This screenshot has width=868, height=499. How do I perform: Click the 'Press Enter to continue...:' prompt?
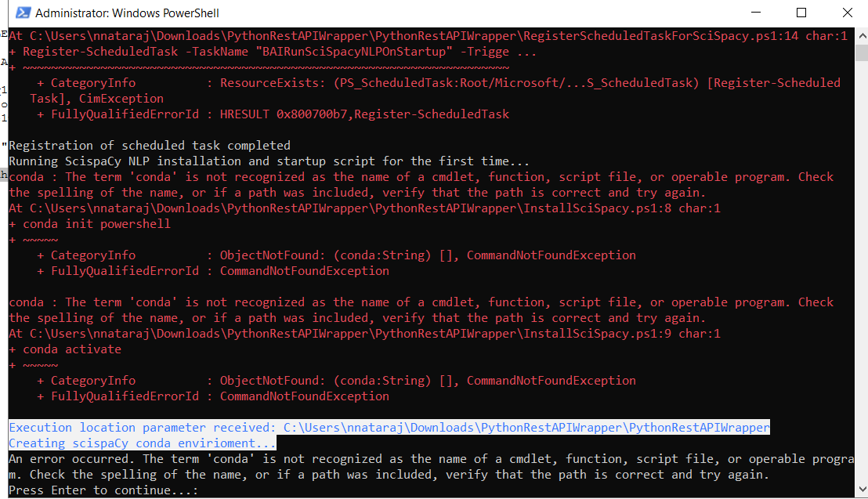click(103, 490)
